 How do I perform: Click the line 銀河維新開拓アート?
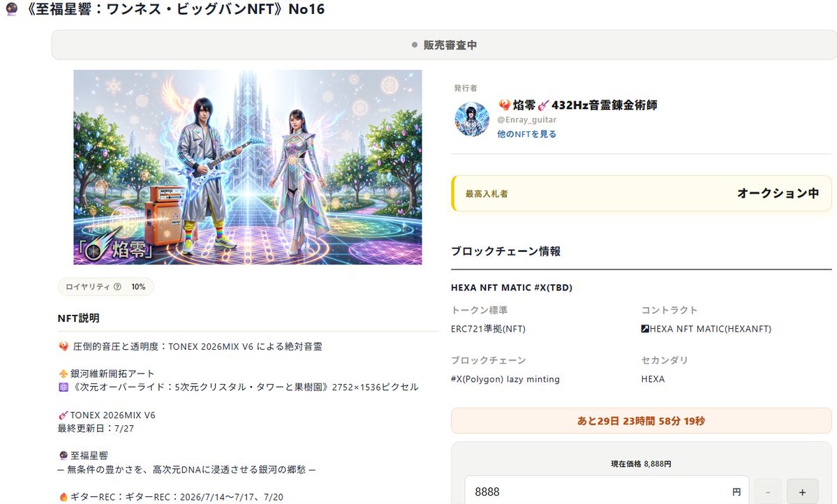107,373
